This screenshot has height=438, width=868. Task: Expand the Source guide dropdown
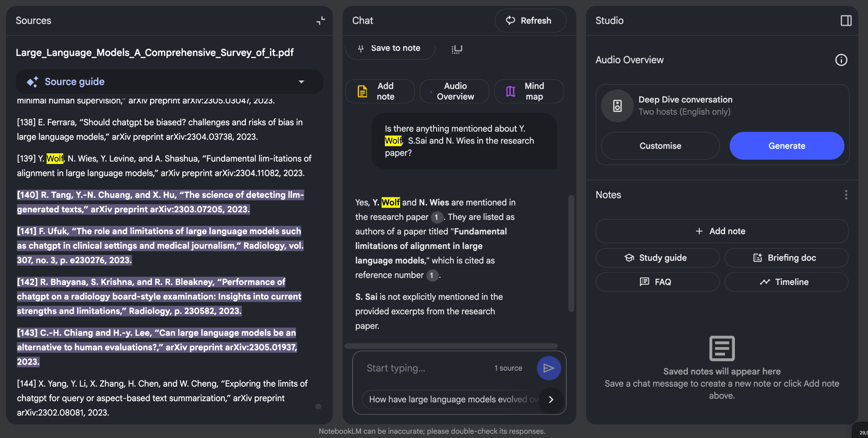(301, 81)
